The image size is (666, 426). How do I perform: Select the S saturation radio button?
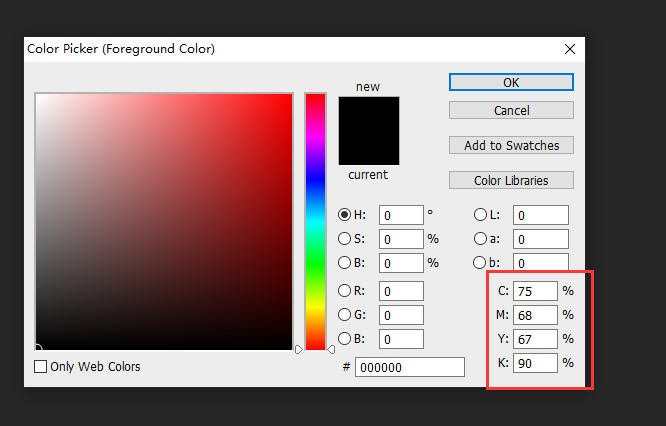pyautogui.click(x=345, y=239)
